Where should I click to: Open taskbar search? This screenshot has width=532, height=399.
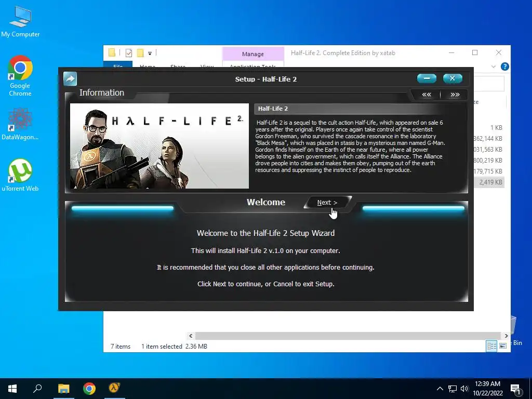(x=37, y=389)
